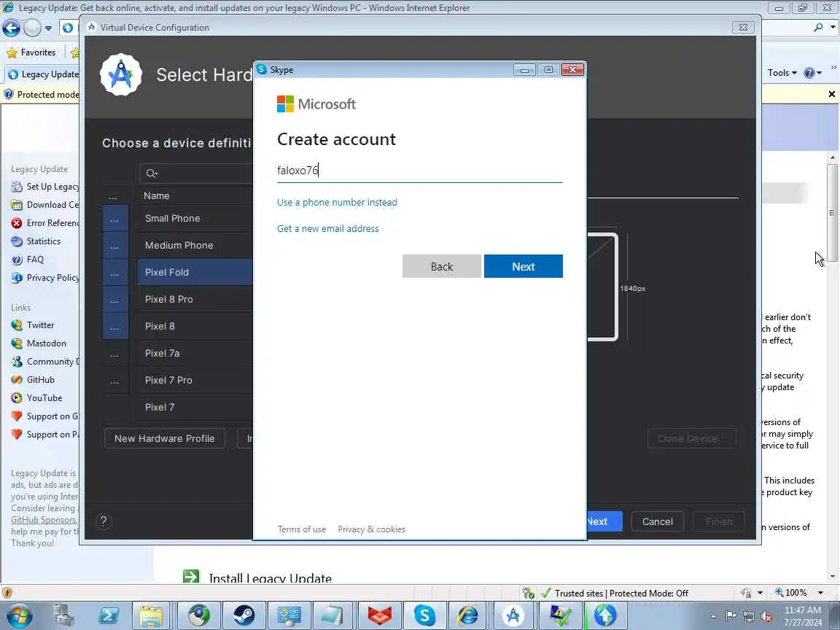Click the Back button in Skype dialog
This screenshot has width=840, height=630.
pyautogui.click(x=441, y=266)
